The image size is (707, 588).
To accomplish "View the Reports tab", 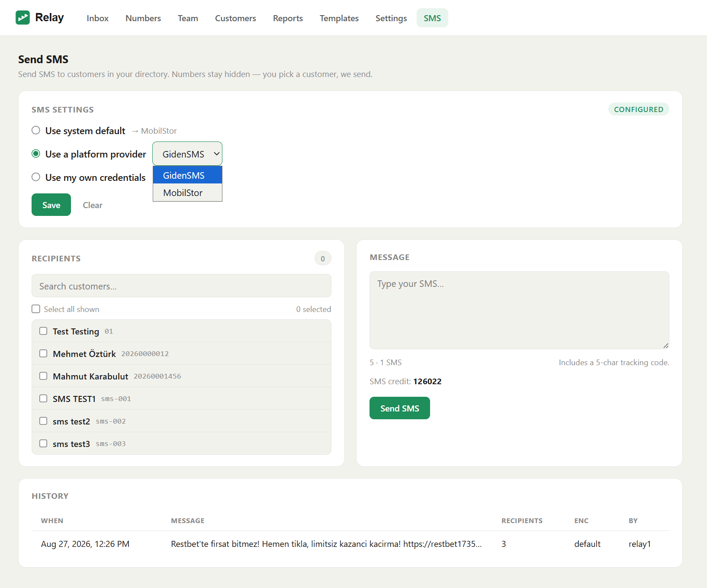I will (x=288, y=18).
